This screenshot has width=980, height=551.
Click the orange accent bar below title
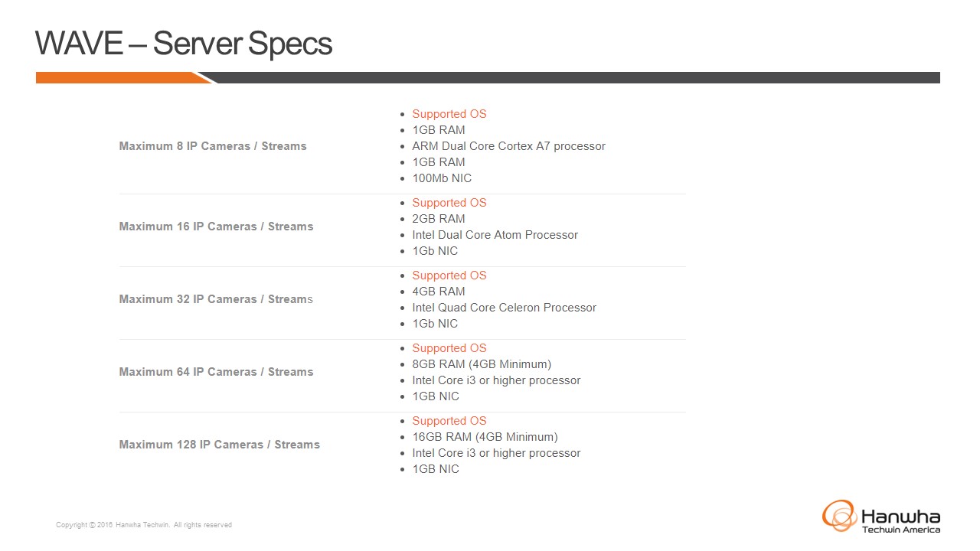(119, 77)
